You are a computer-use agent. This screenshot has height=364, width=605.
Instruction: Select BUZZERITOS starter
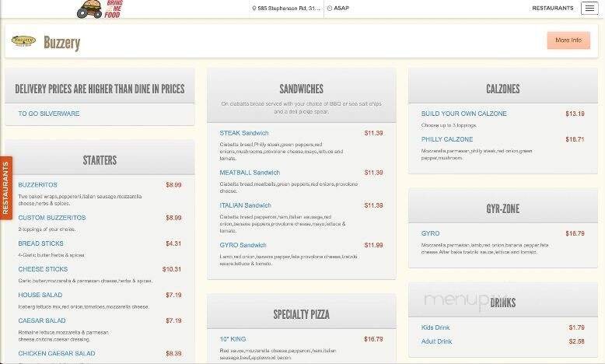(38, 185)
